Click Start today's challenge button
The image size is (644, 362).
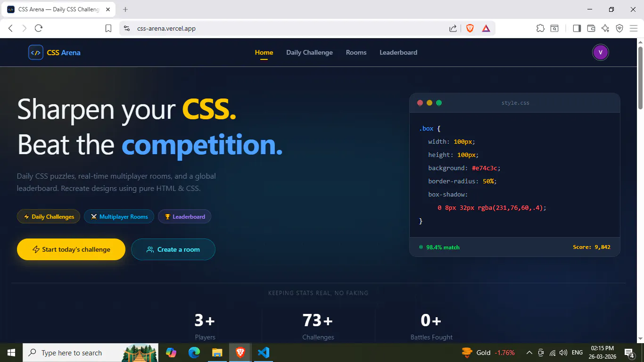(x=71, y=249)
